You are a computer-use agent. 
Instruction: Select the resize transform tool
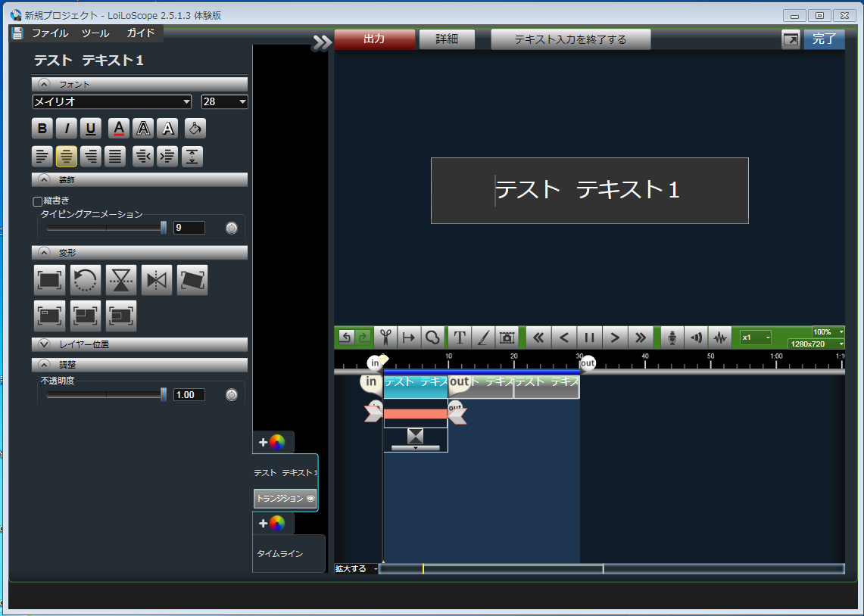click(49, 280)
